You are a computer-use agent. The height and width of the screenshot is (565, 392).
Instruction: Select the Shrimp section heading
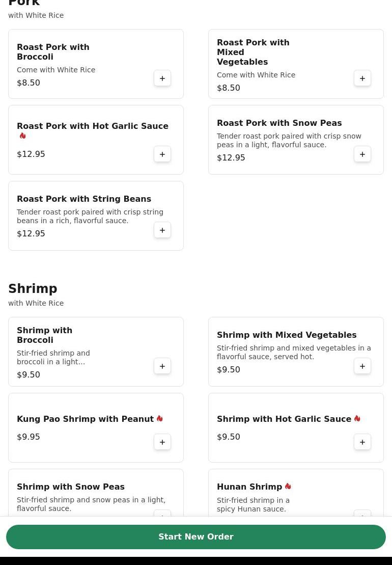33,289
